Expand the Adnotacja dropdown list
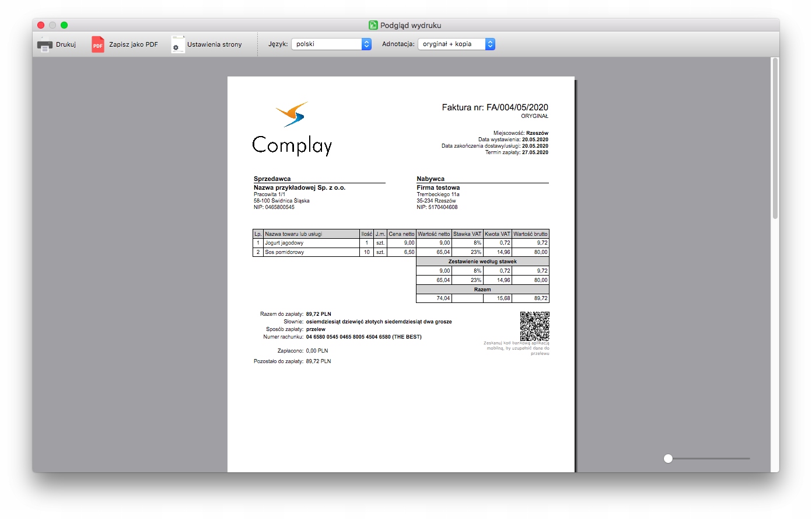 click(456, 44)
